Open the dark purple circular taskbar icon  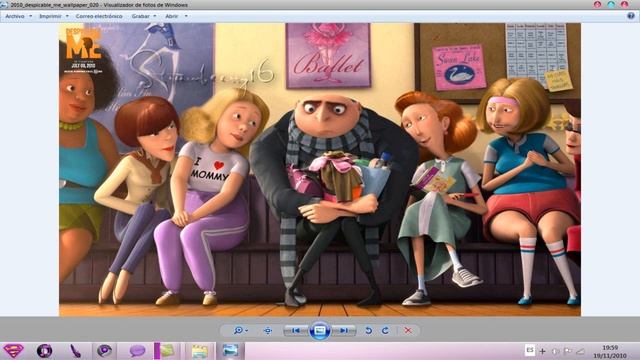click(x=104, y=351)
